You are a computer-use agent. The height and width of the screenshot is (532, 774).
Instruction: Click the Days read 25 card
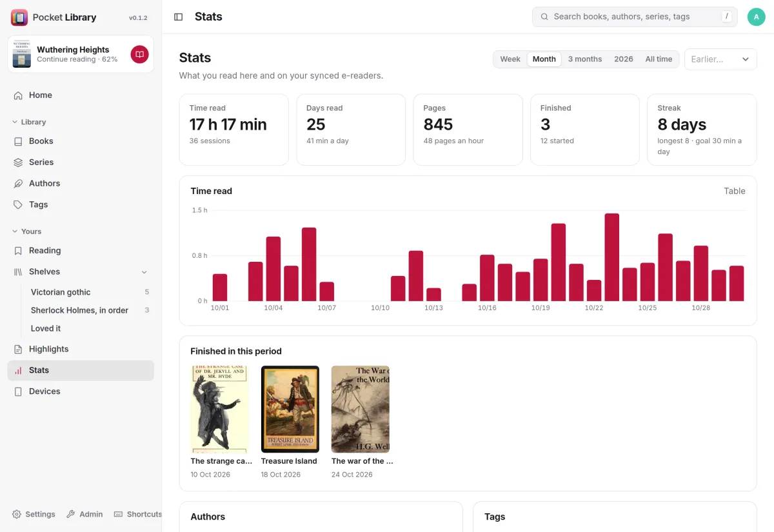click(351, 130)
